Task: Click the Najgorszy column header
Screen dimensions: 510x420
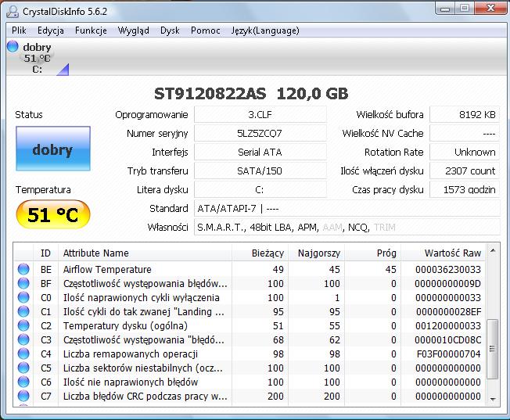Action: (x=317, y=253)
